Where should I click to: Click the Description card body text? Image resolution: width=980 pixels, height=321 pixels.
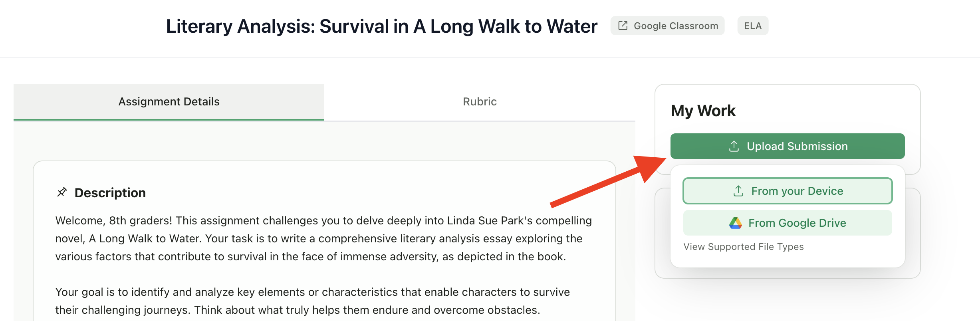coord(319,238)
